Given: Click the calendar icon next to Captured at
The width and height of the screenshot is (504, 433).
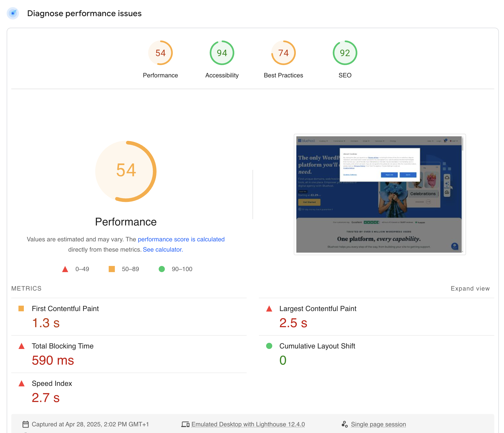Looking at the screenshot, I should pyautogui.click(x=26, y=424).
